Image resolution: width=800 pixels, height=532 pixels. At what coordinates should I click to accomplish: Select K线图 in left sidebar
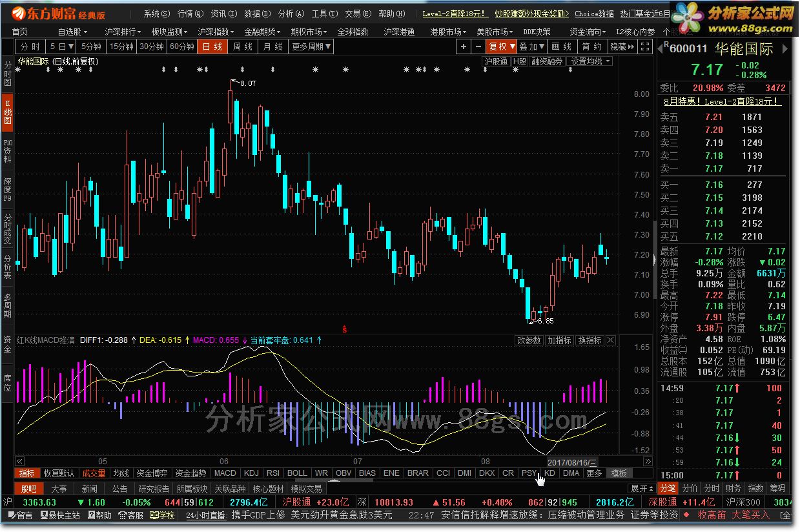click(7, 112)
